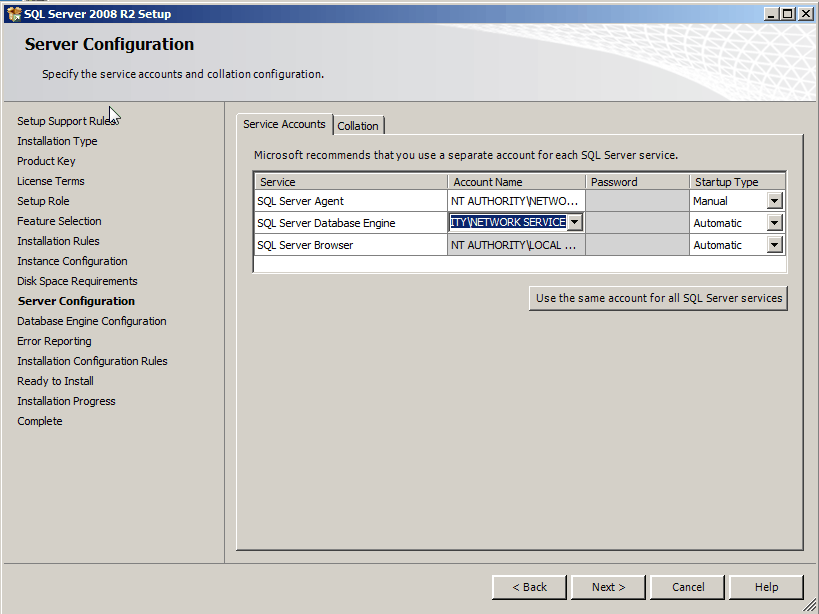Click Complete step in sidebar
The width and height of the screenshot is (819, 614).
40,421
